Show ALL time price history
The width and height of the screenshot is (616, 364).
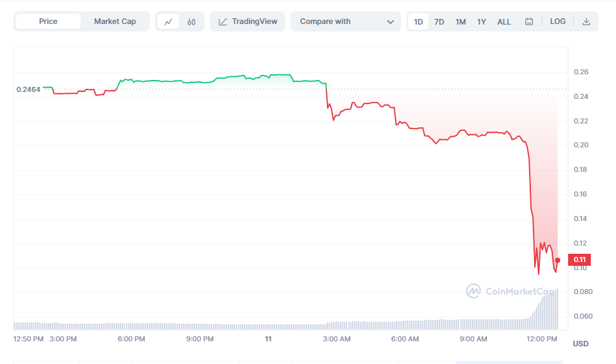(504, 21)
